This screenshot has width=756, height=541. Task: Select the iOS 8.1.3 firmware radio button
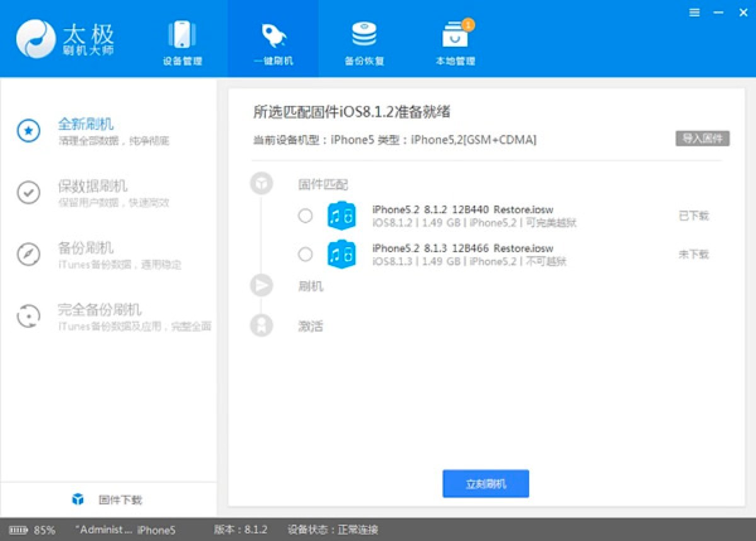coord(306,254)
